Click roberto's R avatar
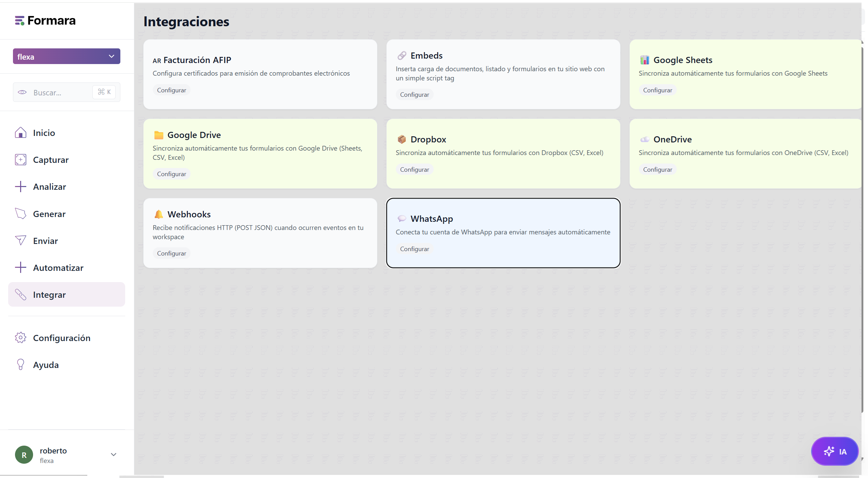 pyautogui.click(x=24, y=455)
